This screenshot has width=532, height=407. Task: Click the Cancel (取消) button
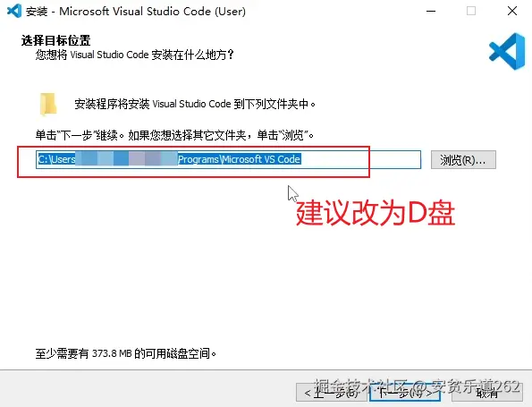[487, 393]
